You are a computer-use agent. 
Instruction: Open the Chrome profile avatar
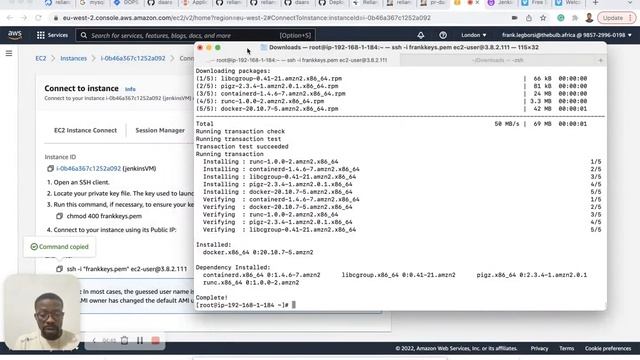pos(589,18)
